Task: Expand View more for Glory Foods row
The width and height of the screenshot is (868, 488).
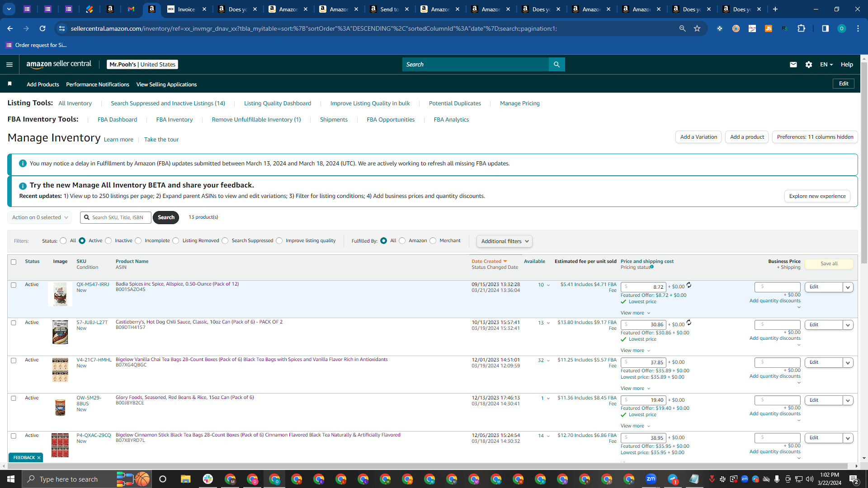Action: (636, 426)
